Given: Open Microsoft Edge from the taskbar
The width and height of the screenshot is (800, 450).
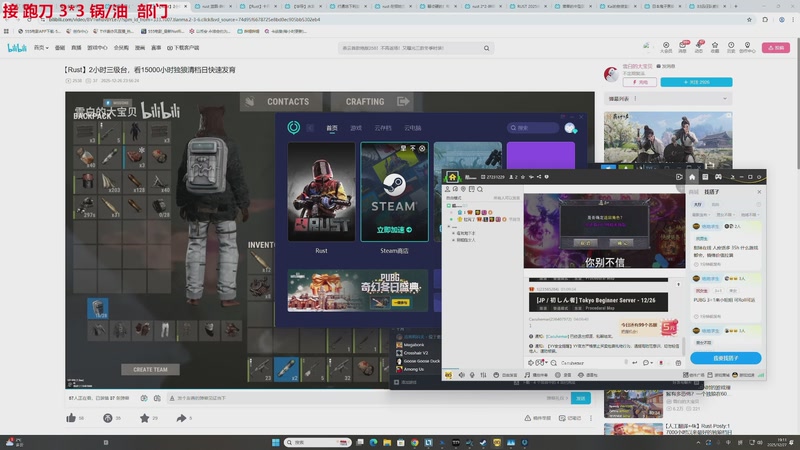Looking at the screenshot, I should [373, 442].
